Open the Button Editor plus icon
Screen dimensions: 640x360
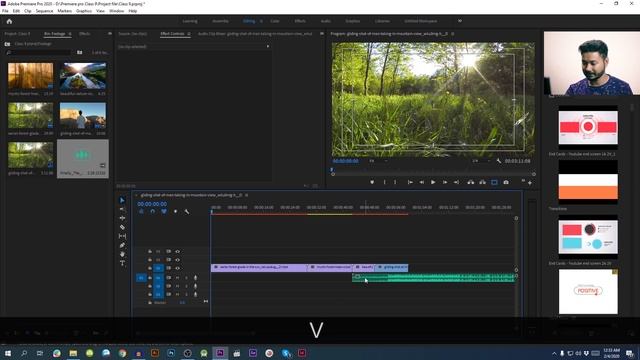(x=530, y=183)
